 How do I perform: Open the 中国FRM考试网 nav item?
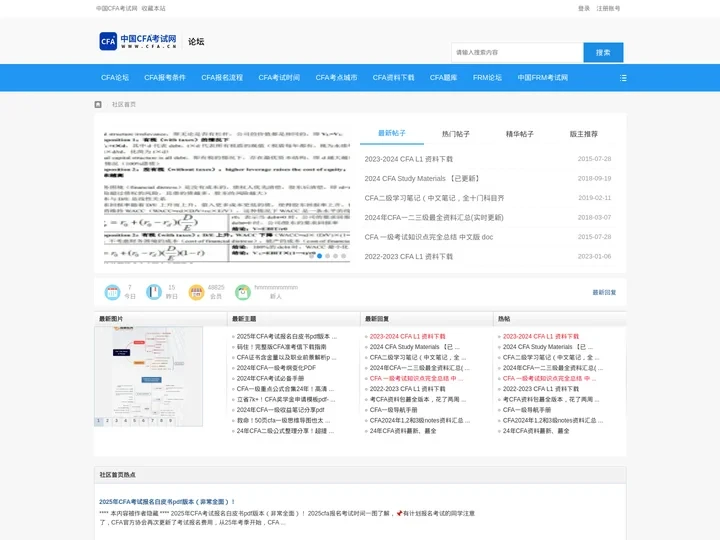click(543, 78)
